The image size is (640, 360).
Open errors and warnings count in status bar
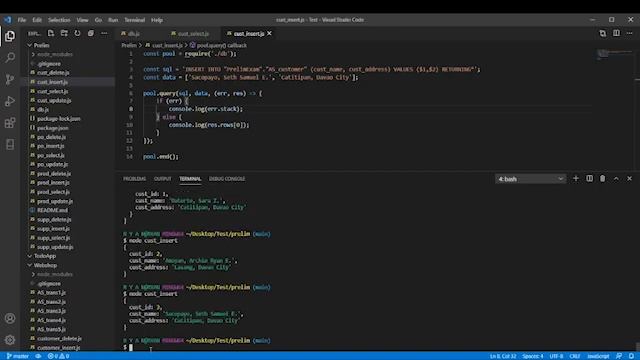pyautogui.click(x=58, y=356)
